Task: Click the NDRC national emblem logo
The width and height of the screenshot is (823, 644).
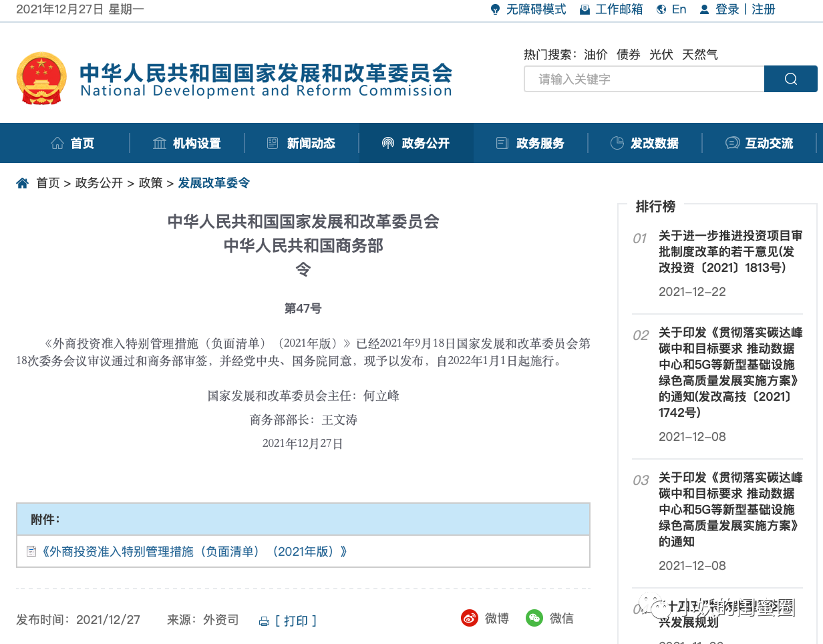Action: point(41,78)
